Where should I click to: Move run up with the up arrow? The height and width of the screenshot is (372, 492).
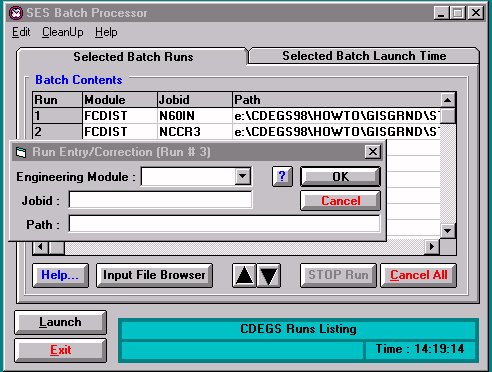pos(244,275)
